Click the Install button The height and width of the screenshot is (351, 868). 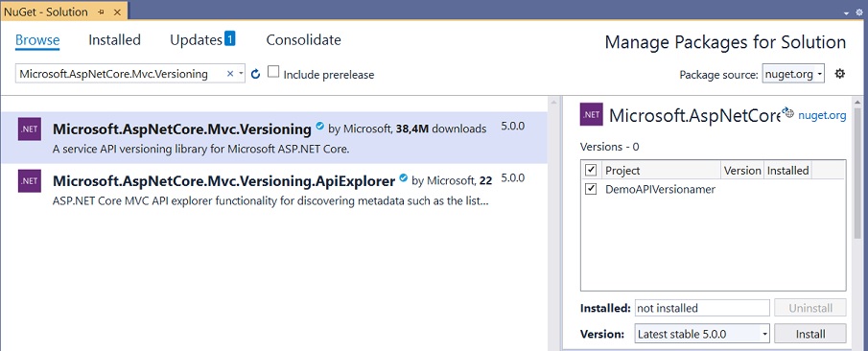coord(809,334)
